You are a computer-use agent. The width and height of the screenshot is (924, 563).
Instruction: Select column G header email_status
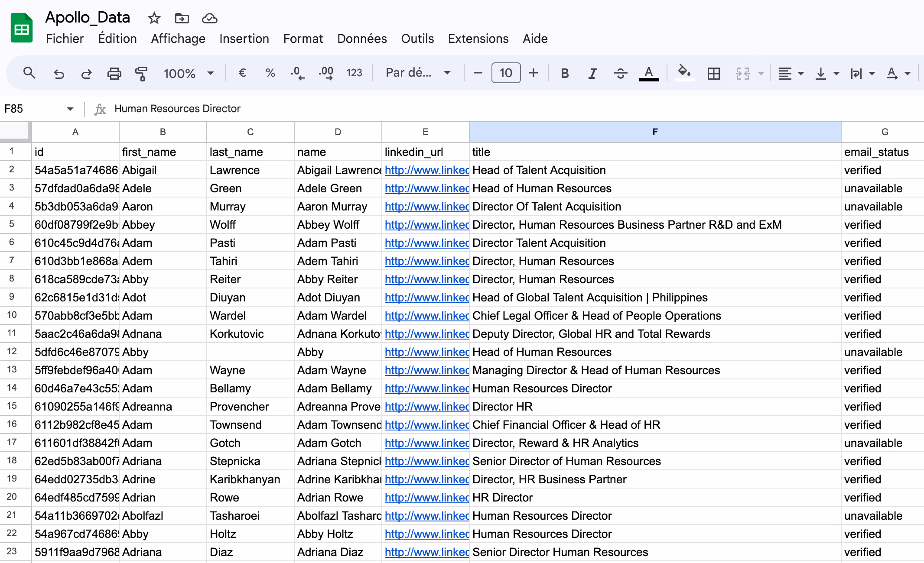tap(884, 132)
